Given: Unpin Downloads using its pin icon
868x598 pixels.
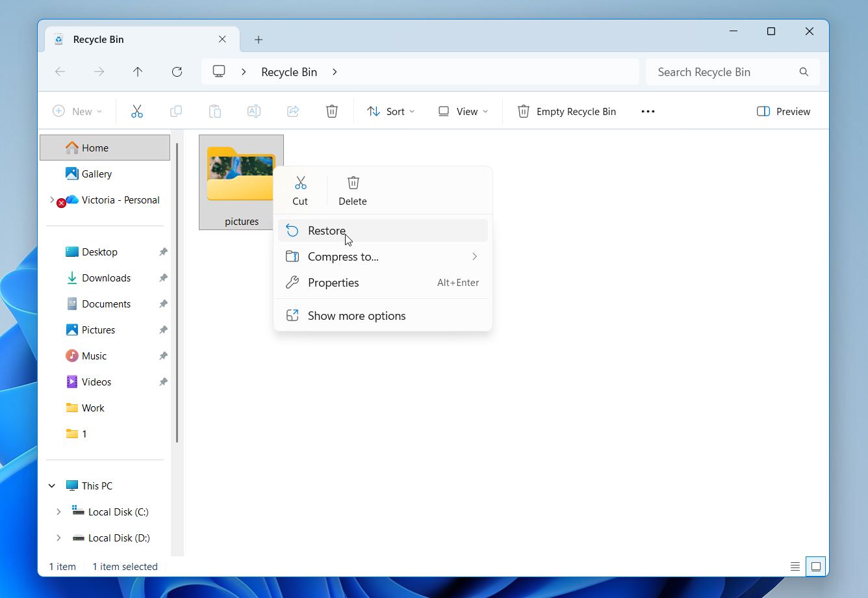Looking at the screenshot, I should (163, 278).
